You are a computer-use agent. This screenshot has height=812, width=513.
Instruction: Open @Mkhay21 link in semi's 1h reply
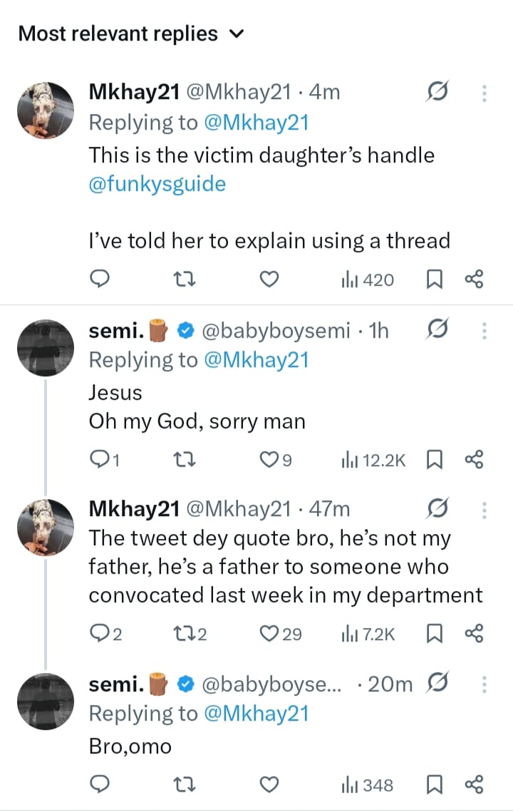(x=256, y=360)
